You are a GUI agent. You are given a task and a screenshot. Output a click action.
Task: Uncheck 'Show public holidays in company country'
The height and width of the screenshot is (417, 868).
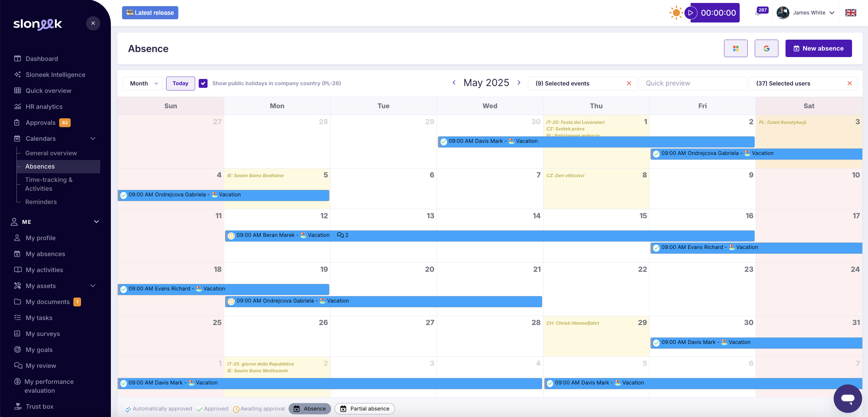203,83
